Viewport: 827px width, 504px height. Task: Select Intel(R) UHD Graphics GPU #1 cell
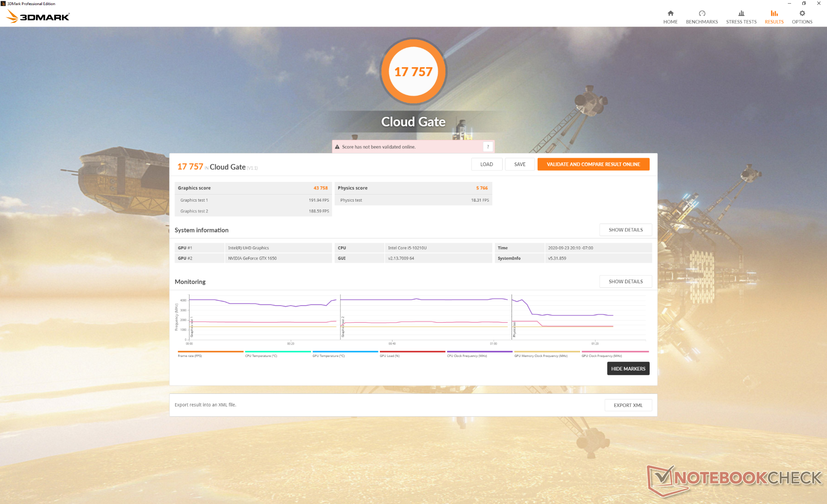pos(278,248)
